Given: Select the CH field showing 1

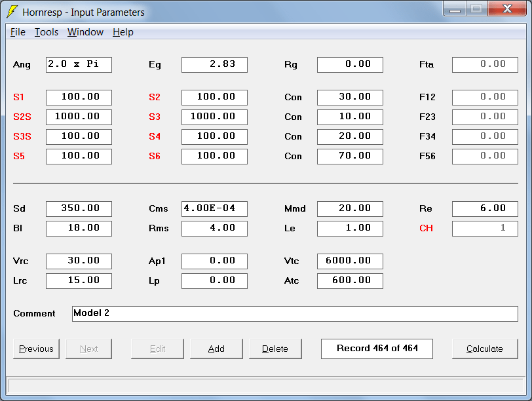Looking at the screenshot, I should (485, 228).
